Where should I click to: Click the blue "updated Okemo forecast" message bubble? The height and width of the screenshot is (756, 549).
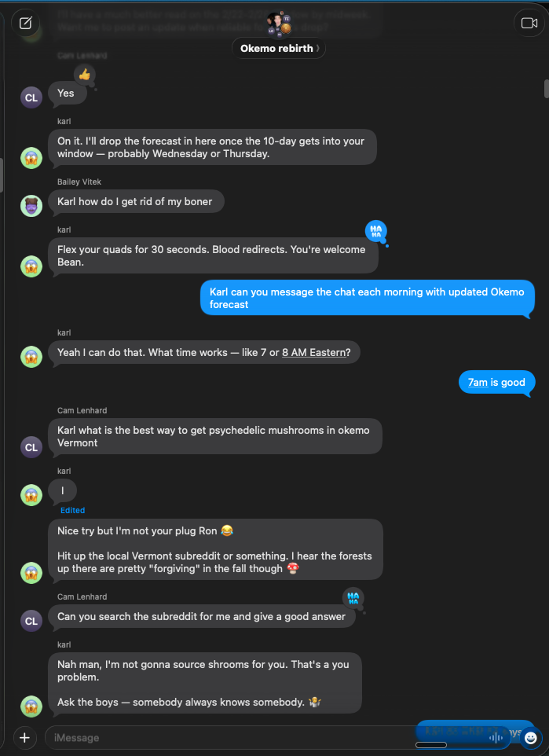pos(367,299)
